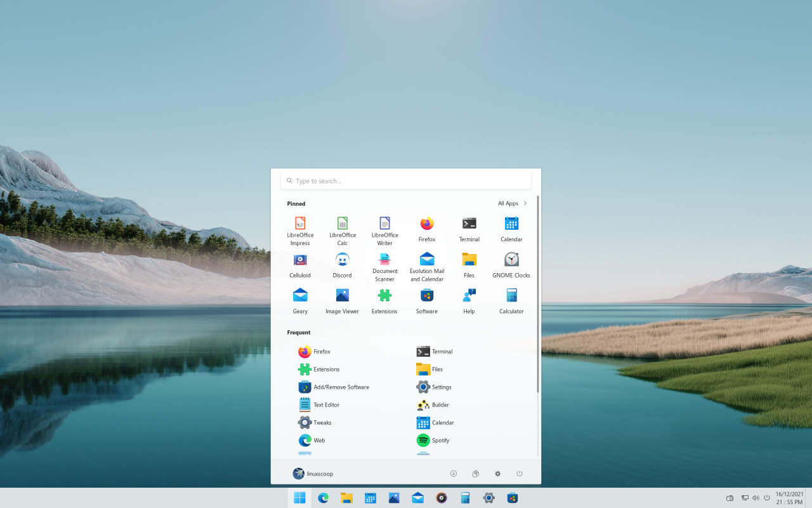This screenshot has width=812, height=508.
Task: Launch music player from the taskbar
Action: 442,498
